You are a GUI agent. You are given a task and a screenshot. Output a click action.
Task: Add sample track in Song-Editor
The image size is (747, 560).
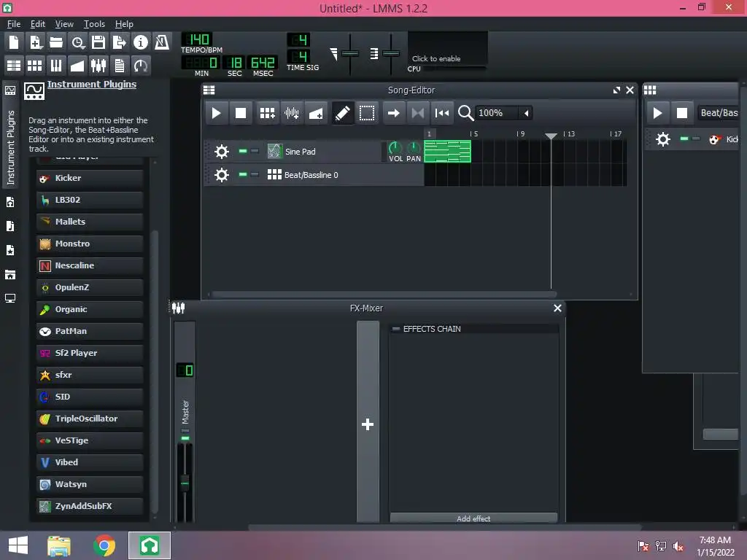292,113
